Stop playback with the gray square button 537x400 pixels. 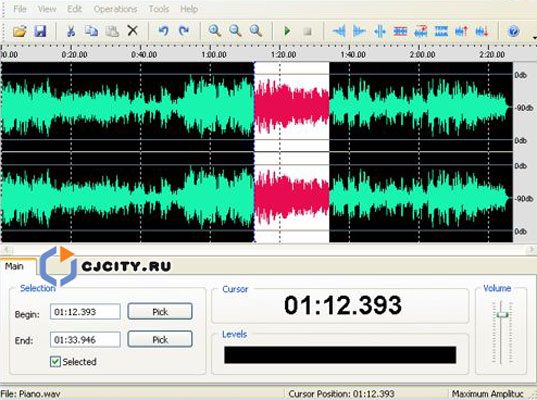[308, 32]
